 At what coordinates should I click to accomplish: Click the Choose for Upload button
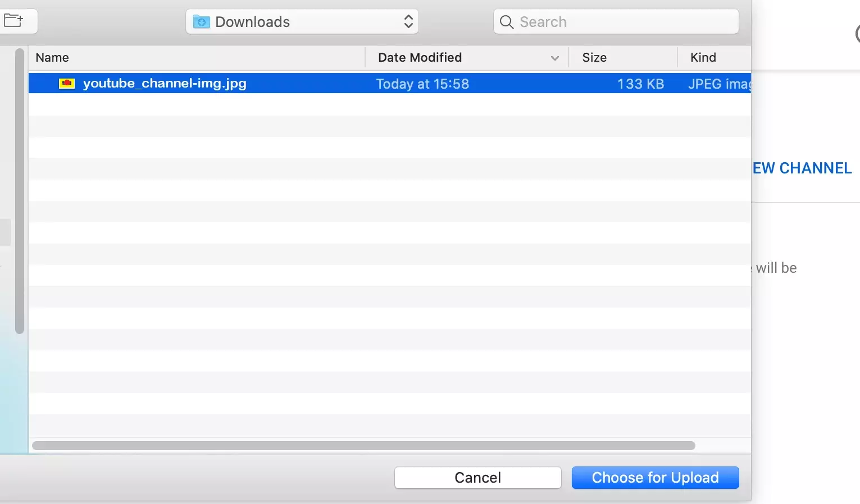[656, 478]
